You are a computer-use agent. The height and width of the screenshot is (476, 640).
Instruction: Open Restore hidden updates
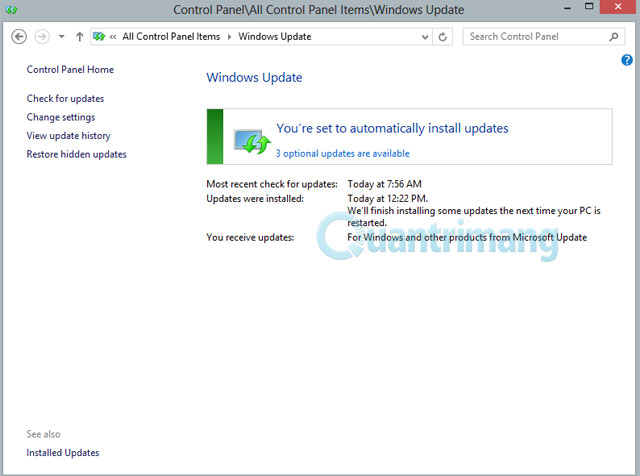point(76,154)
